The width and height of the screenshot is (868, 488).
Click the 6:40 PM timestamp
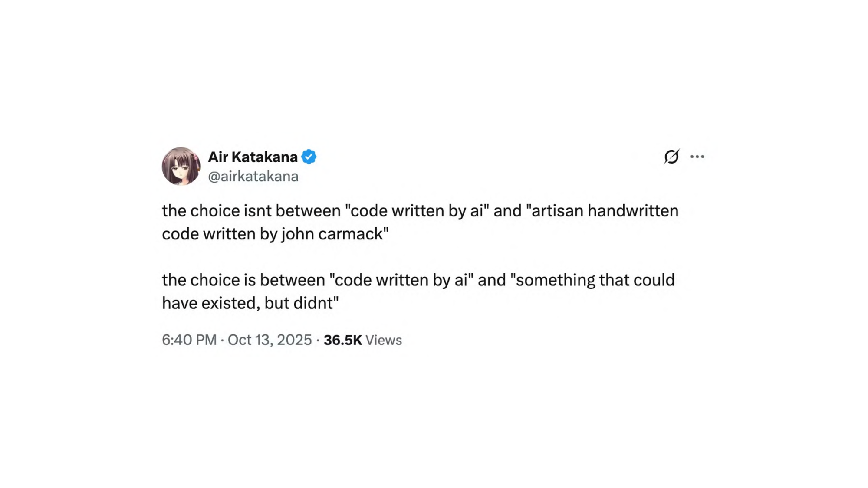pyautogui.click(x=189, y=340)
